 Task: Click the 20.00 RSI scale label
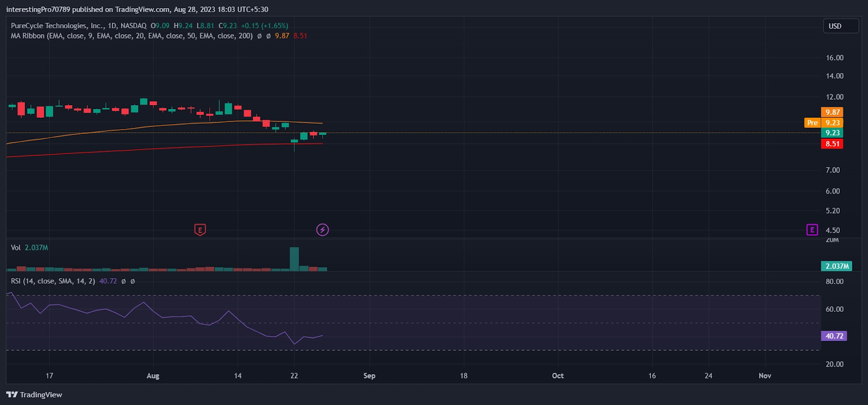(x=834, y=364)
